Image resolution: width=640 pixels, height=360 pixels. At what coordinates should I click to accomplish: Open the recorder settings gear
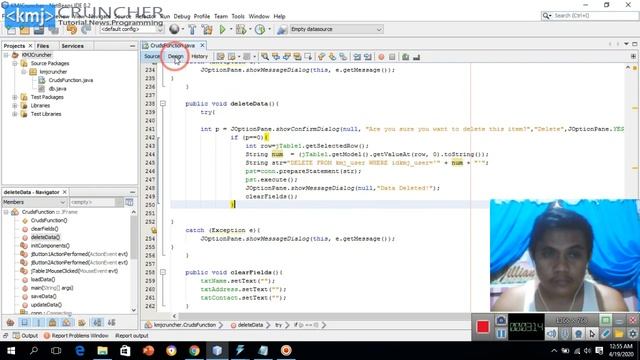633,334
